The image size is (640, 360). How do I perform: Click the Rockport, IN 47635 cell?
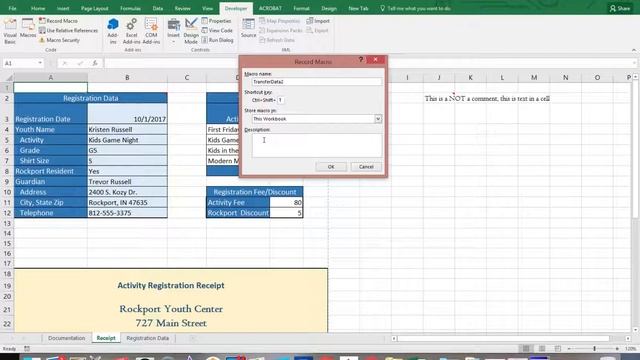click(x=127, y=202)
